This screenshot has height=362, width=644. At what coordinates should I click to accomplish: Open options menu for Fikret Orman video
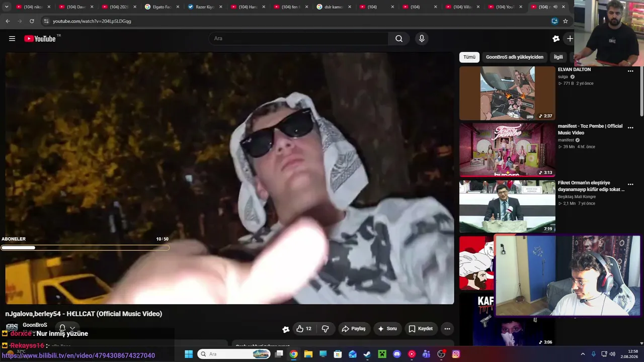(630, 185)
